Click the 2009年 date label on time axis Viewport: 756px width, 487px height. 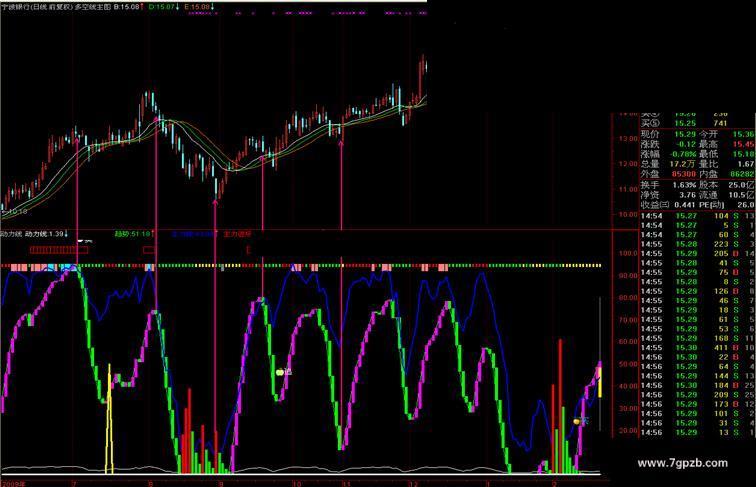(x=12, y=483)
